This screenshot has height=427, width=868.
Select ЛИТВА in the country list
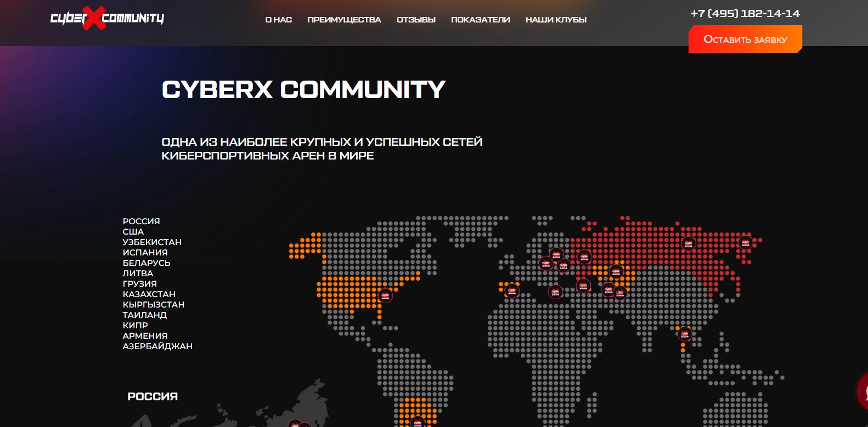click(138, 274)
